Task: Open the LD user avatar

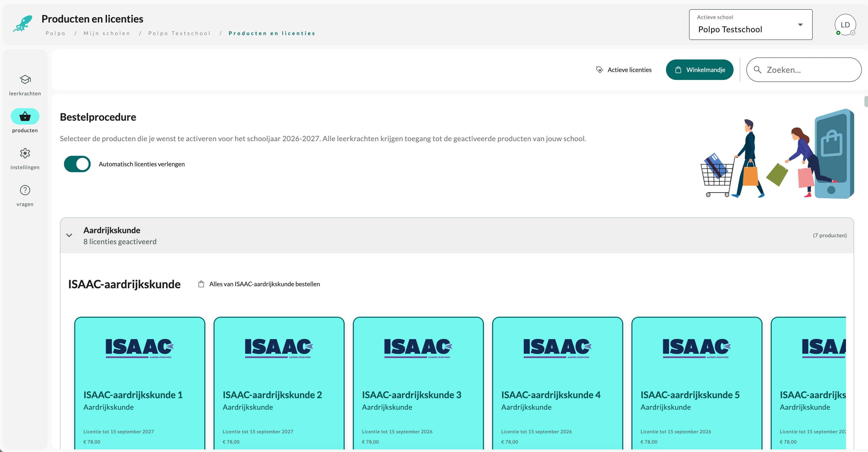Action: [x=845, y=25]
